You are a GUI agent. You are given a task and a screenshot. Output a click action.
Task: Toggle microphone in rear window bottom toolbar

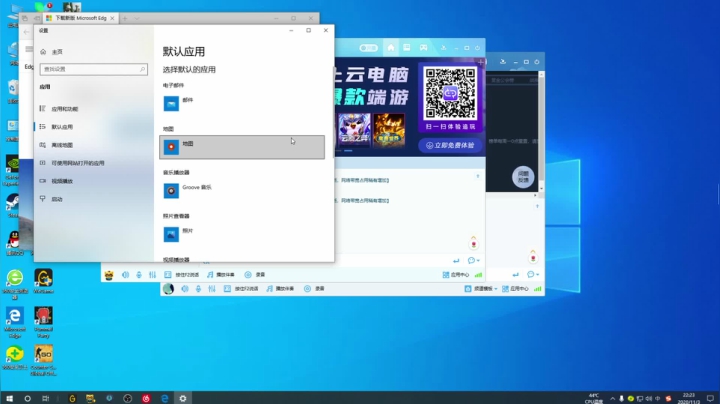(198, 289)
